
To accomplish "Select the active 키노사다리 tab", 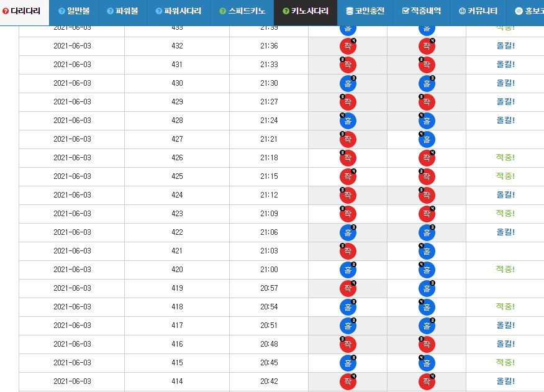I will (306, 11).
